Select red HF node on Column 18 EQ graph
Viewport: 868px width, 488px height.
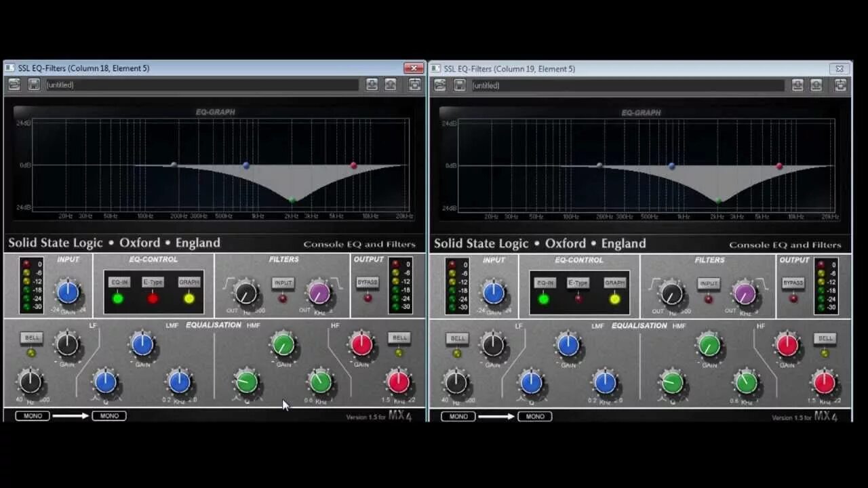(x=353, y=165)
